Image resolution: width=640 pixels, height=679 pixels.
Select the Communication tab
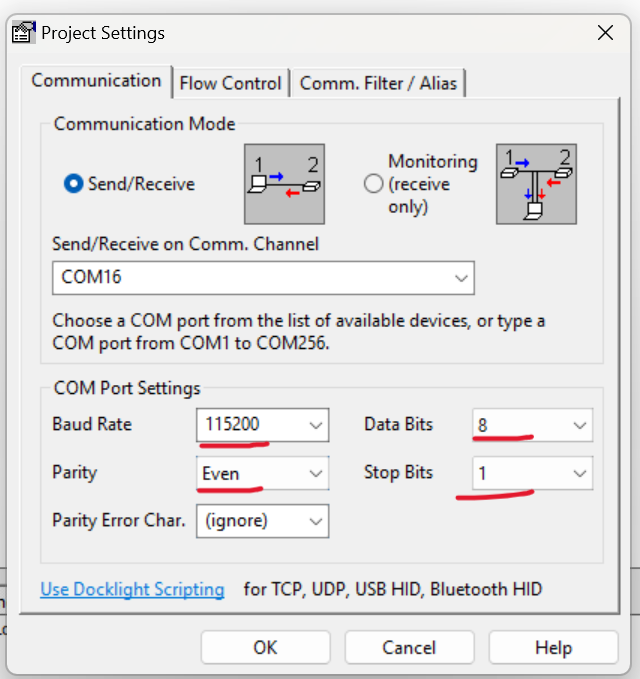(x=96, y=81)
